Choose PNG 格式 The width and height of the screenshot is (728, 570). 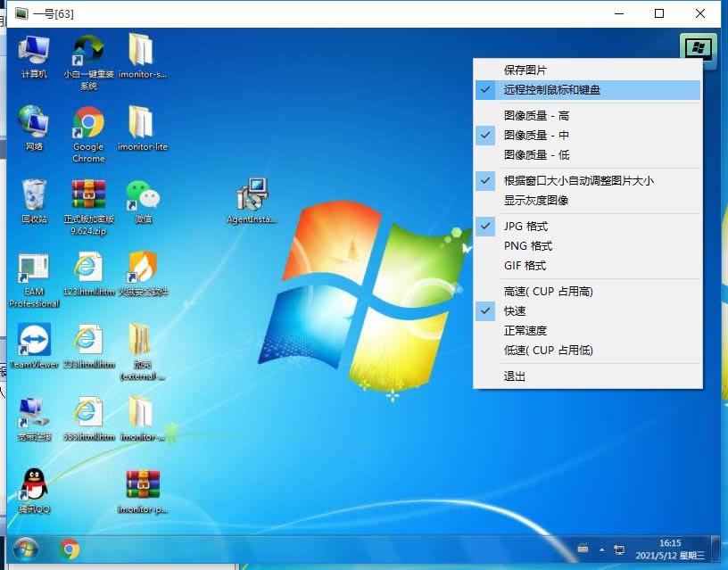point(587,245)
